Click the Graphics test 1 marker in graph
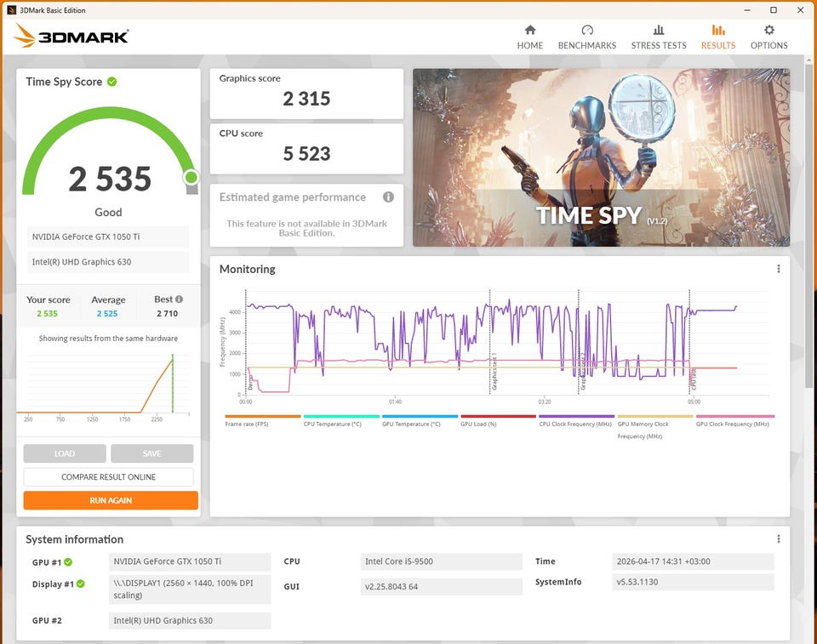The image size is (817, 644). point(494,372)
